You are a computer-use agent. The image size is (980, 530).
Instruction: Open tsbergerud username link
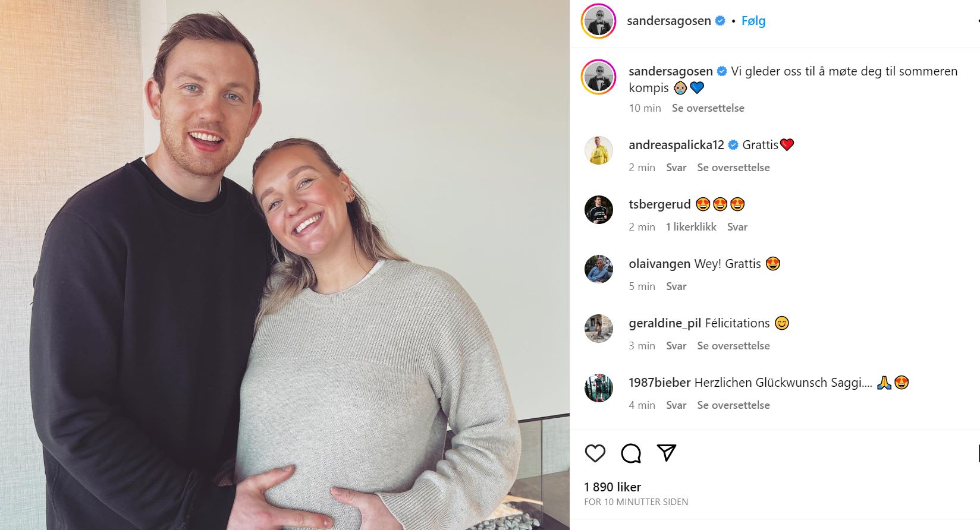point(659,204)
